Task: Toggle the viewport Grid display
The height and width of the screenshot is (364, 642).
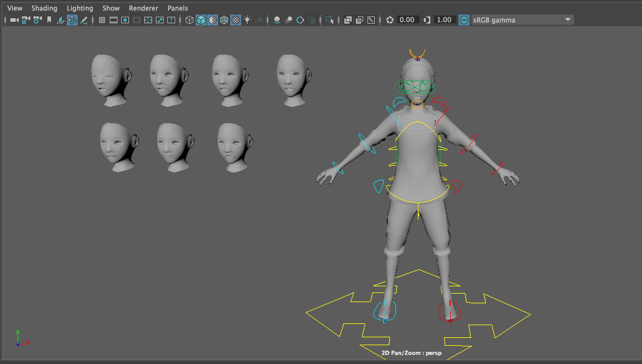Action: click(x=102, y=20)
